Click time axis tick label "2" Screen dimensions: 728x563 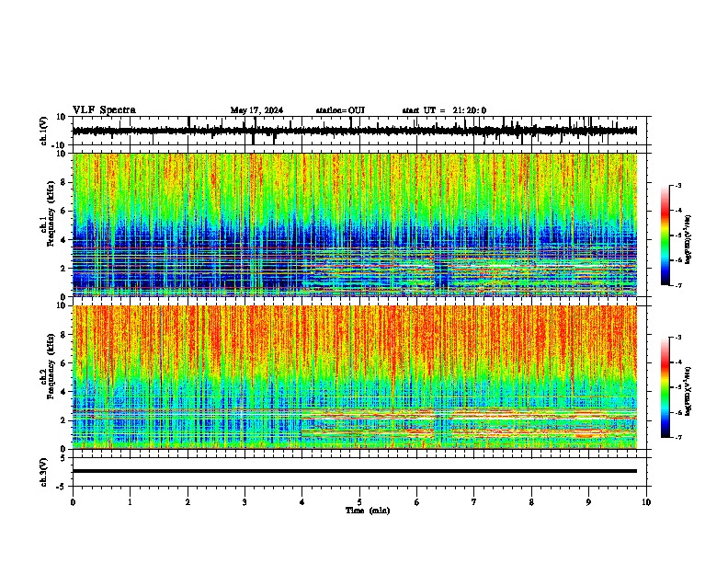tap(188, 502)
